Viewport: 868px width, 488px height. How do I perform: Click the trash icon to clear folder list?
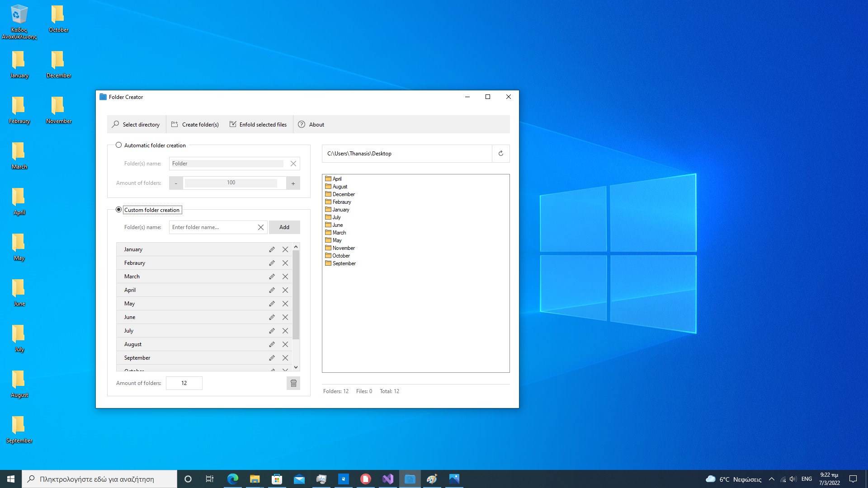point(293,383)
